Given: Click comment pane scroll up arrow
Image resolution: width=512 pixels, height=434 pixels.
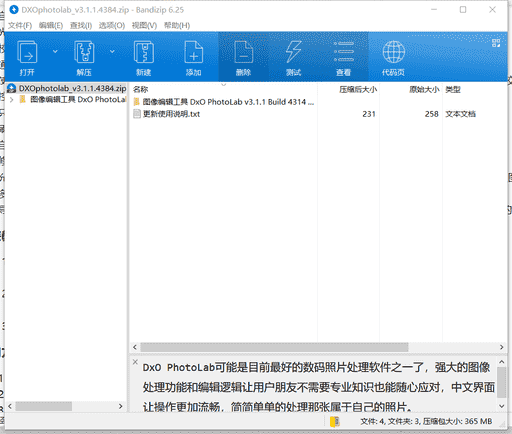Looking at the screenshot, I should (x=502, y=362).
